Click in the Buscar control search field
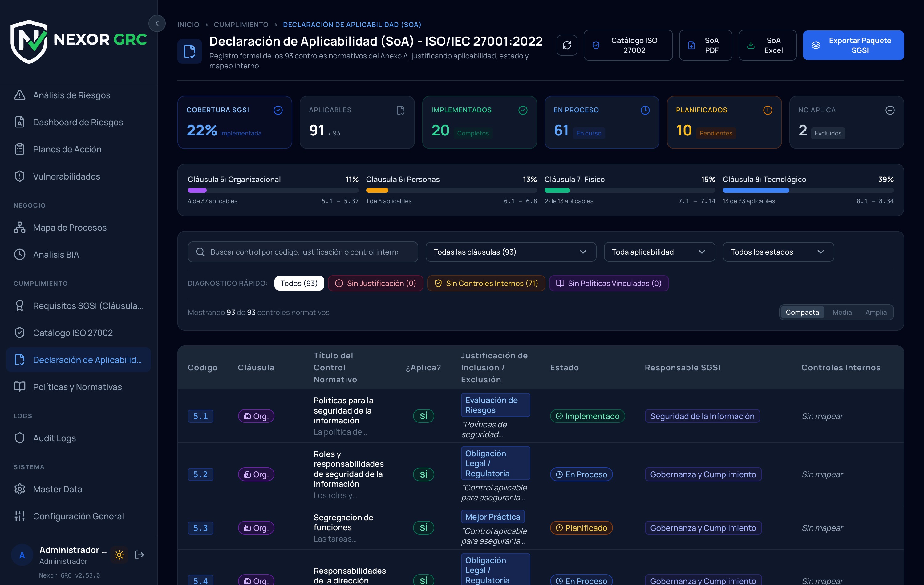The image size is (924, 585). pyautogui.click(x=303, y=252)
